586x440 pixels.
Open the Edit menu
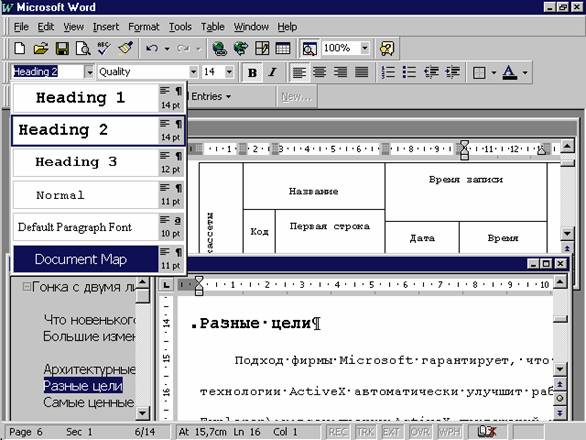46,27
